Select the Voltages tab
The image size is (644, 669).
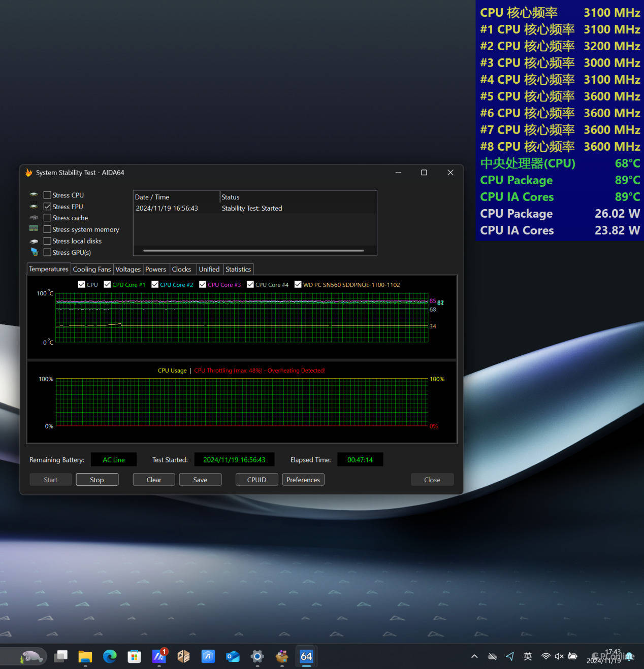tap(128, 269)
